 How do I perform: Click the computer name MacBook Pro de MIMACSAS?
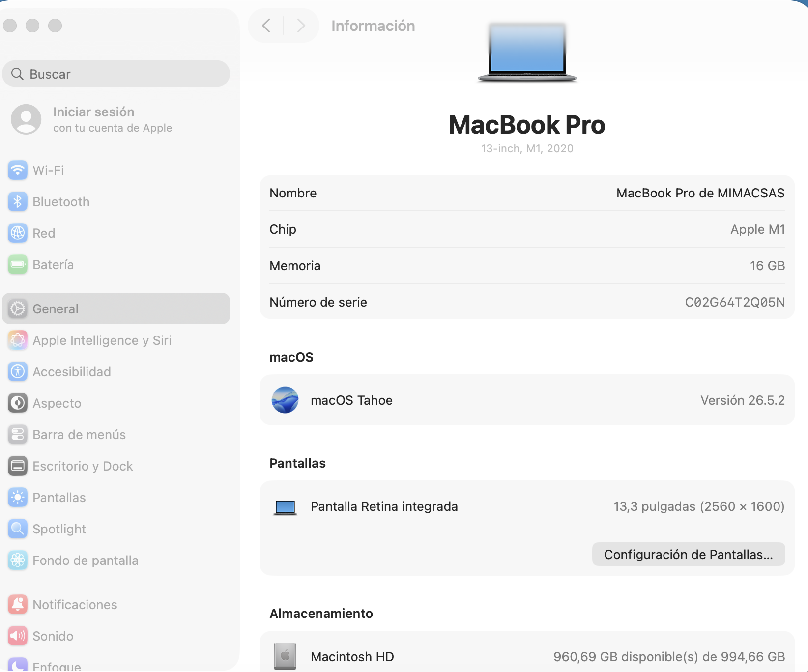[700, 193]
